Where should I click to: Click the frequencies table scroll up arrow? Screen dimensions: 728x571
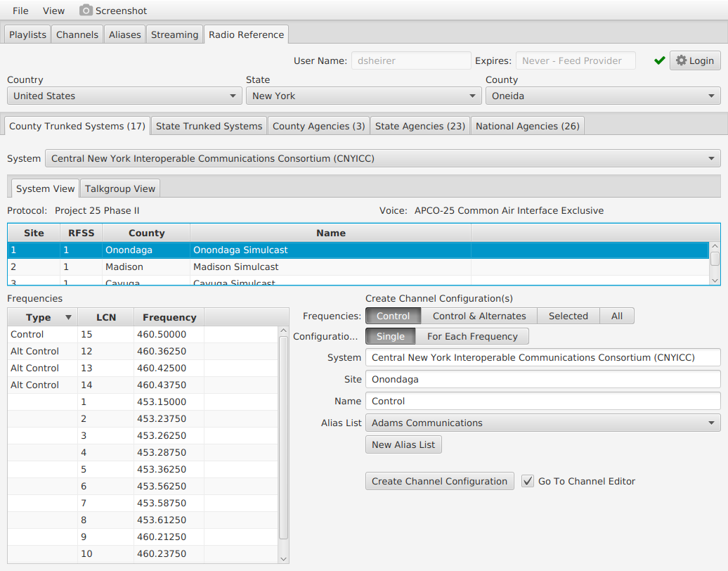284,331
